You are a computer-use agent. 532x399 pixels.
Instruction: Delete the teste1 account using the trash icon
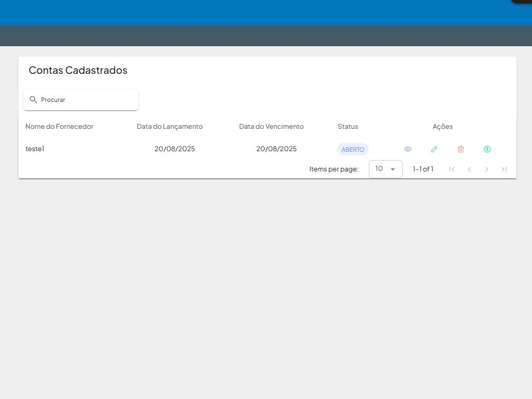coord(461,149)
